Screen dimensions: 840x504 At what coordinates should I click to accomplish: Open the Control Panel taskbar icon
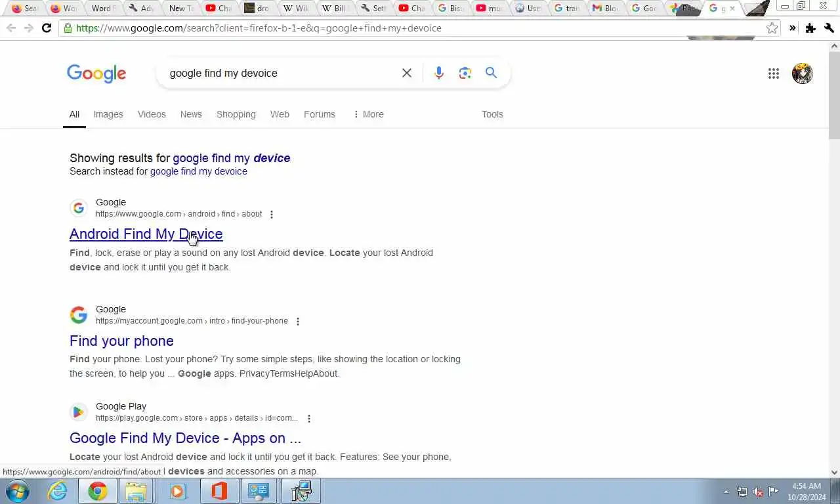[x=259, y=491]
